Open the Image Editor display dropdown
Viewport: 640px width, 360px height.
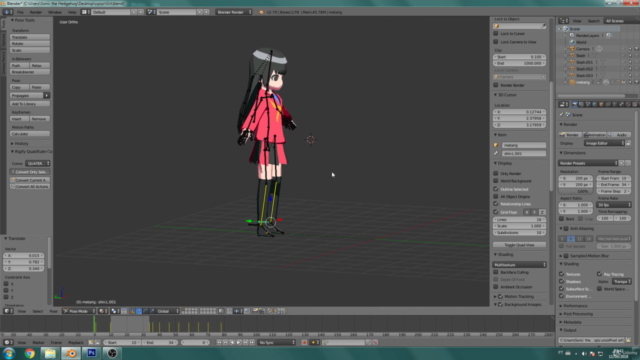click(x=604, y=143)
